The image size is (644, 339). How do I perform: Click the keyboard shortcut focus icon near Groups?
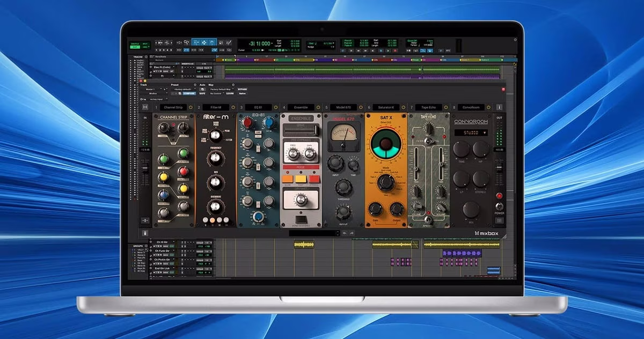(146, 246)
